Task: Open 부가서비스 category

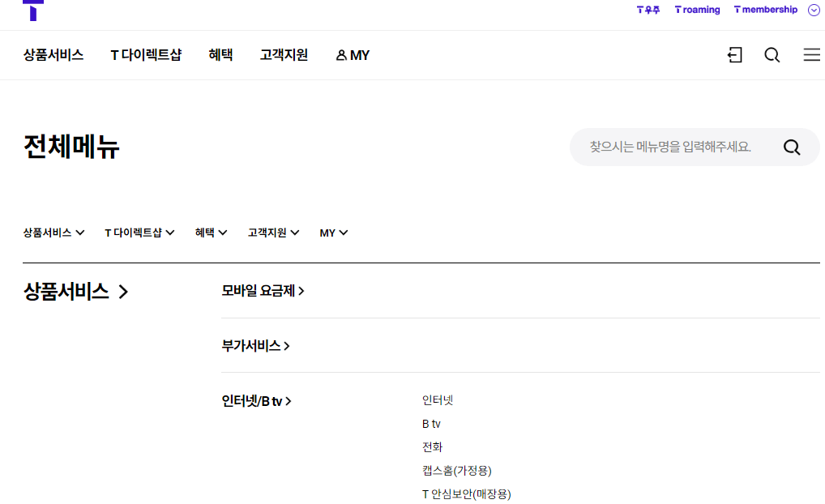Action: [x=256, y=346]
